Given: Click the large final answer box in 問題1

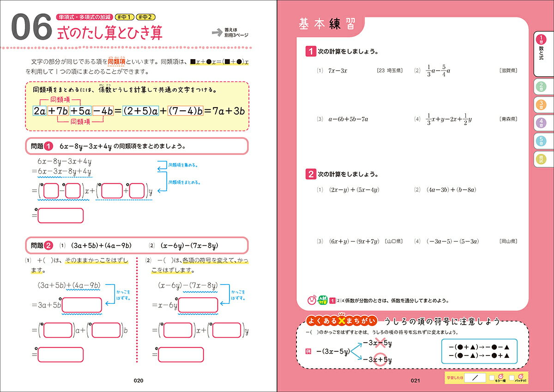Looking at the screenshot, I should tap(60, 216).
